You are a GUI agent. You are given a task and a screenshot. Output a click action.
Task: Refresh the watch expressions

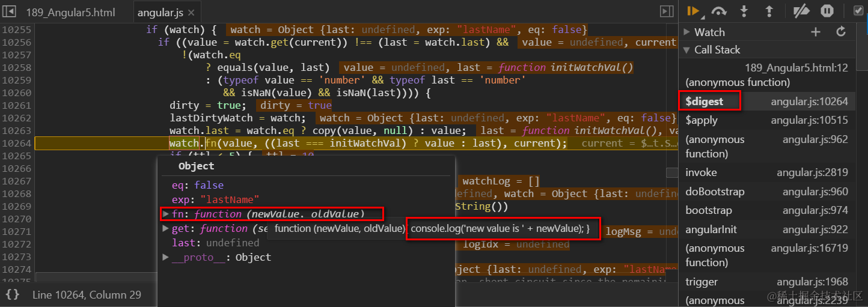click(x=841, y=32)
